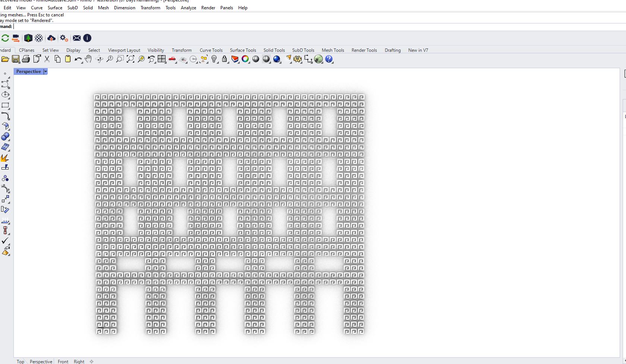626x364 pixels.
Task: Save the model with the floppy icon
Action: pyautogui.click(x=16, y=59)
